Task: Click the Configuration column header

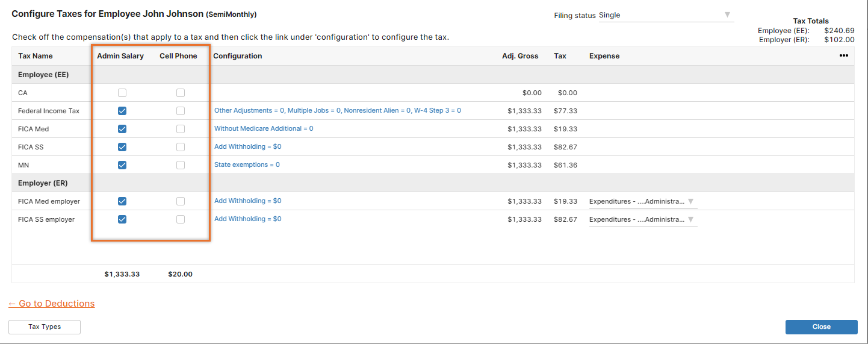Action: [238, 56]
